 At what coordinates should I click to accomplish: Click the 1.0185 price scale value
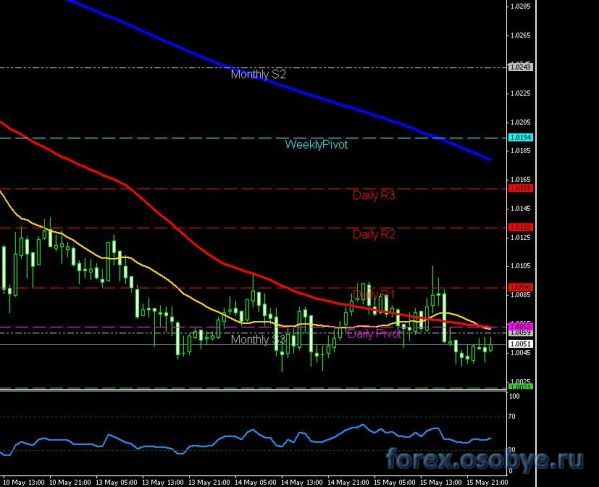(x=520, y=150)
